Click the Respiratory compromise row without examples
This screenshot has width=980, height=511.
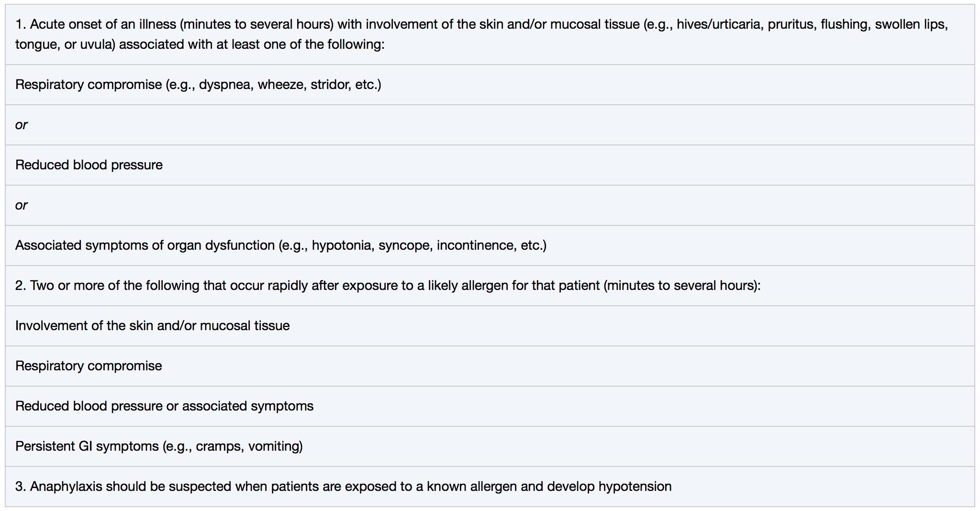pyautogui.click(x=89, y=366)
